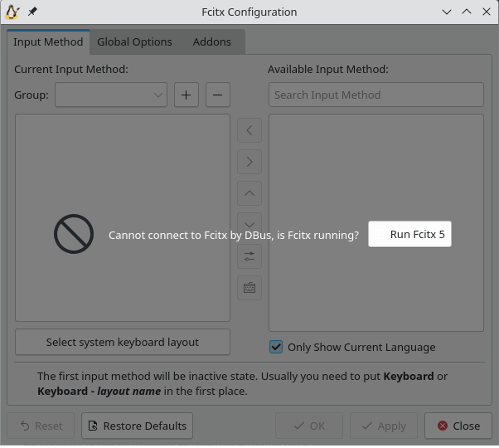Click the penguin app icon in title bar
This screenshot has width=499, height=448.
(12, 12)
